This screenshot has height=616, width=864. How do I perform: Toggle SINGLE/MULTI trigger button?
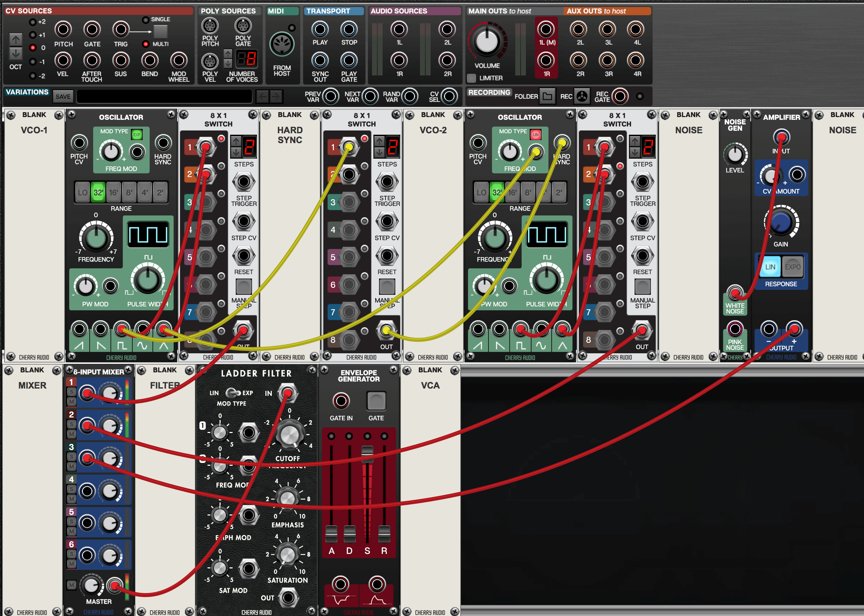point(160,31)
